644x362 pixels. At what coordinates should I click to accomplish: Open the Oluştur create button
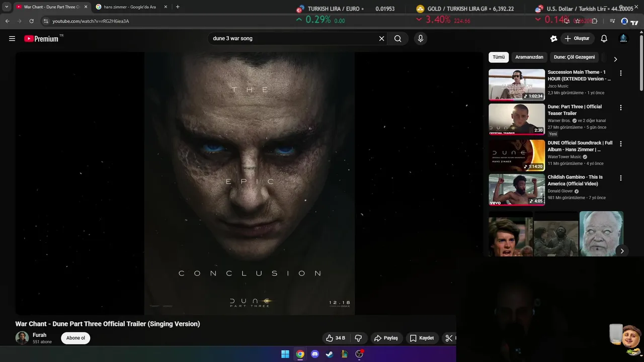(x=577, y=39)
